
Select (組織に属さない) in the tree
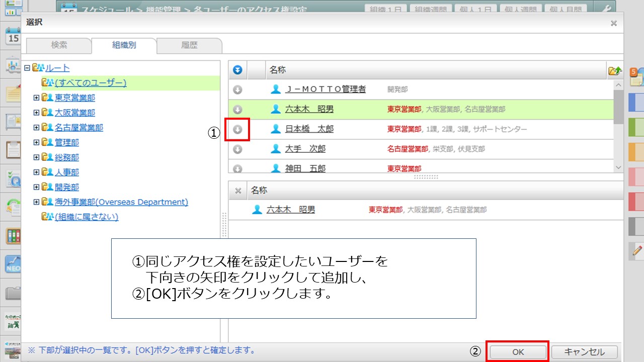coord(86,217)
